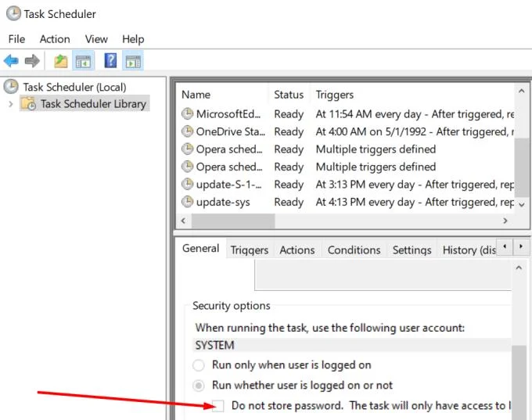Toggle the Show/Hide Console Tree icon
This screenshot has height=420, width=532.
point(83,61)
